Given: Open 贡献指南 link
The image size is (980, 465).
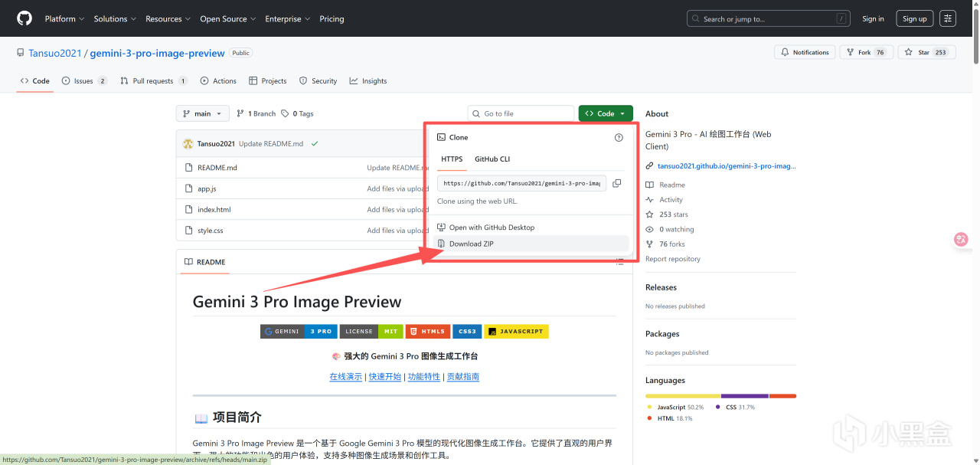Looking at the screenshot, I should (463, 377).
